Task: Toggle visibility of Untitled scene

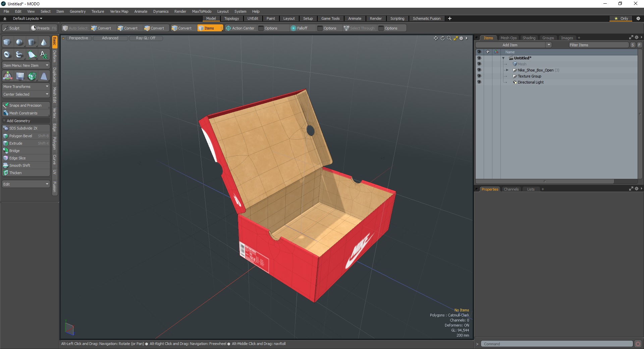Action: (x=479, y=58)
